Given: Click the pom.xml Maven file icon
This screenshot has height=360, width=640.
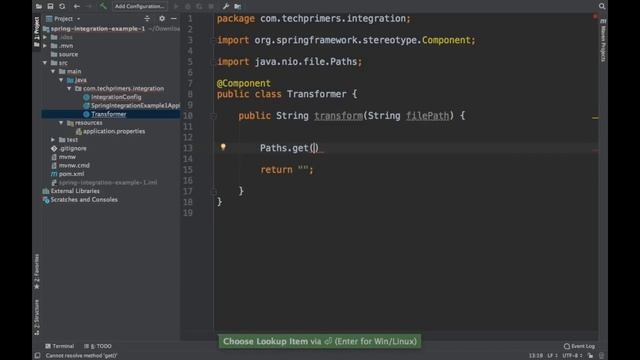Looking at the screenshot, I should point(54,174).
